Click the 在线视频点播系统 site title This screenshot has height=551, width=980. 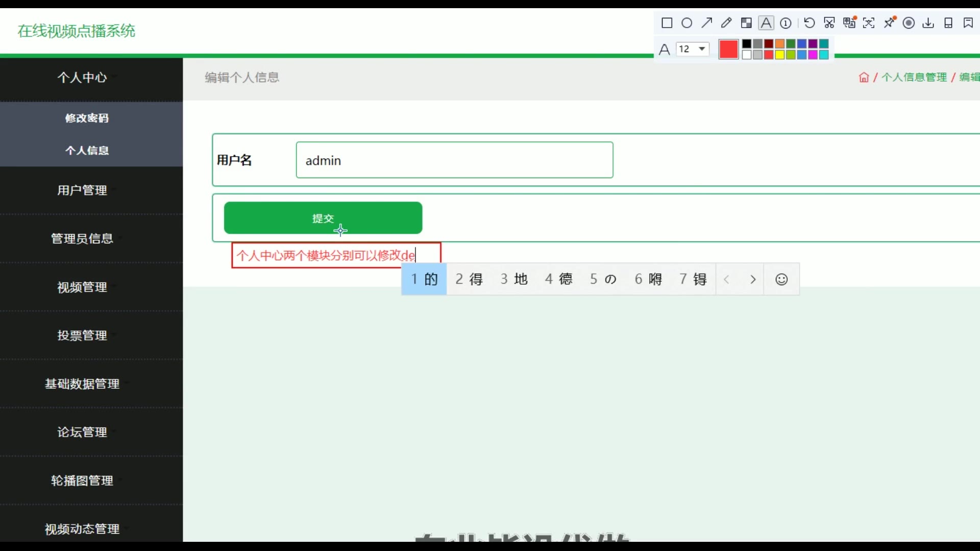tap(77, 31)
